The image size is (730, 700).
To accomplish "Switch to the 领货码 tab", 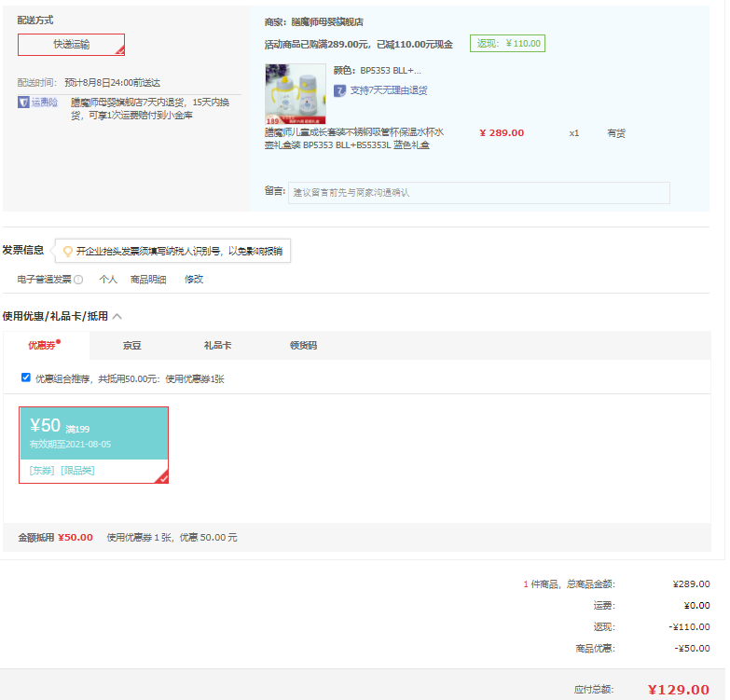I will tap(303, 346).
